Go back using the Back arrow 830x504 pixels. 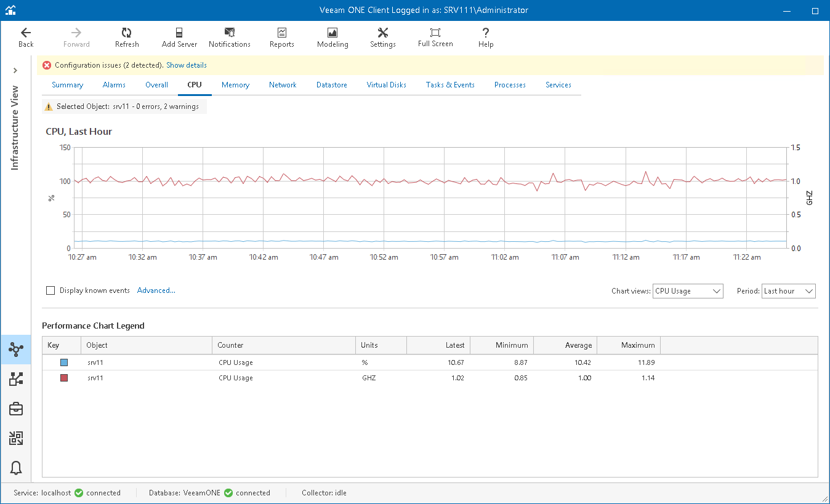coord(26,38)
